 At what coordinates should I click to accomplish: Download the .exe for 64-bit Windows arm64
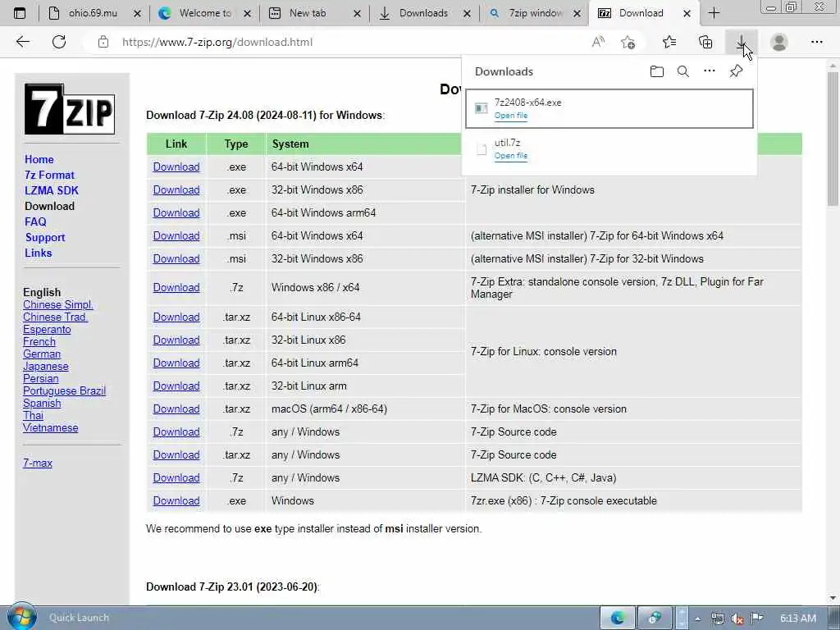176,212
